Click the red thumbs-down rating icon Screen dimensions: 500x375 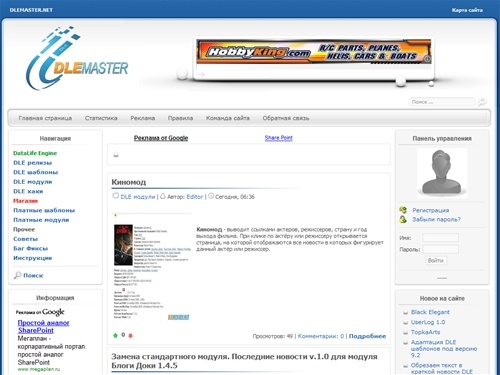click(x=131, y=336)
